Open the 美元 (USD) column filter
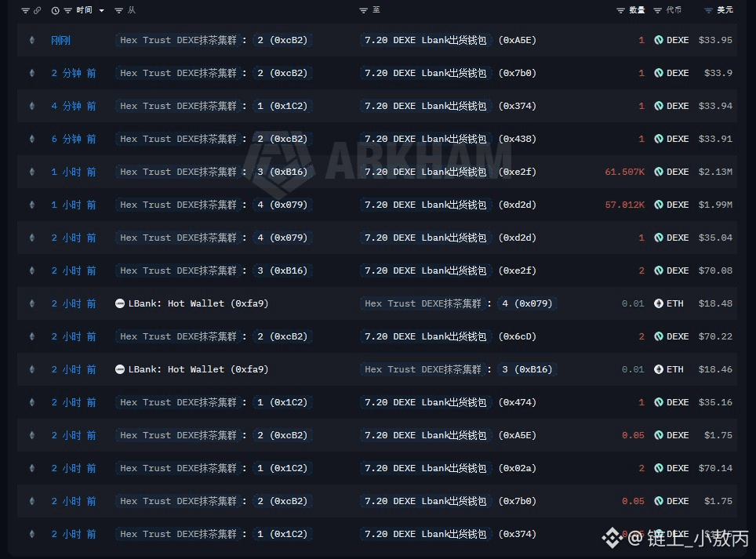 pos(708,11)
